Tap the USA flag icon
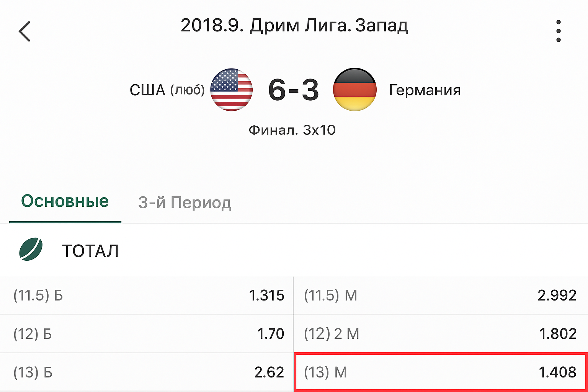588x392 pixels. tap(232, 90)
